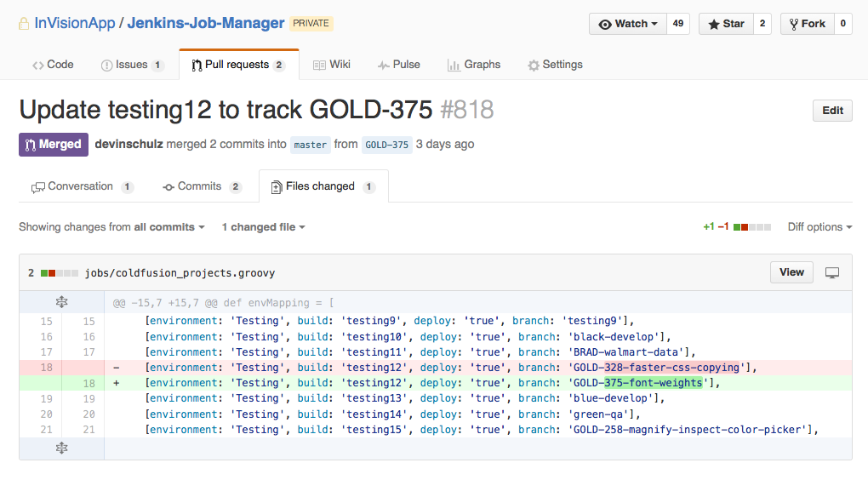Click the file header diffstat squares
Screen dimensions: 868x497
pyautogui.click(x=60, y=273)
